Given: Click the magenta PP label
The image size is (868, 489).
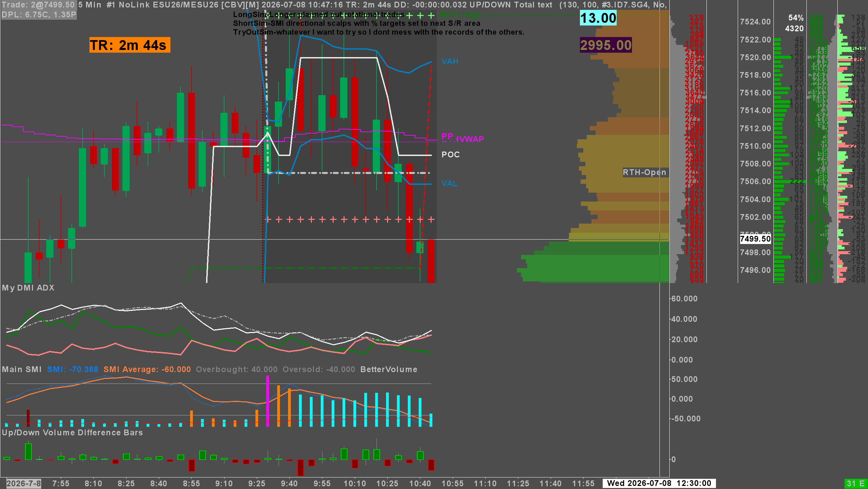Looking at the screenshot, I should point(447,136).
